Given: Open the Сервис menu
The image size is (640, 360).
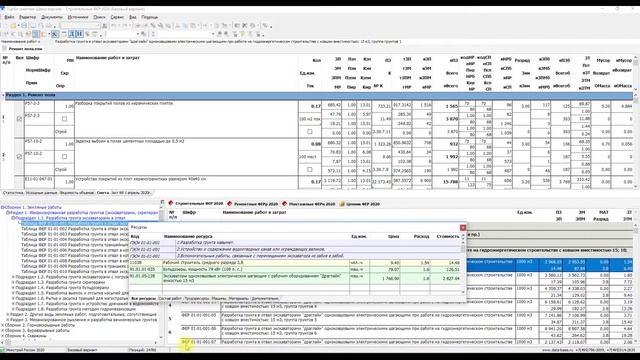Looking at the screenshot, I should point(117,17).
